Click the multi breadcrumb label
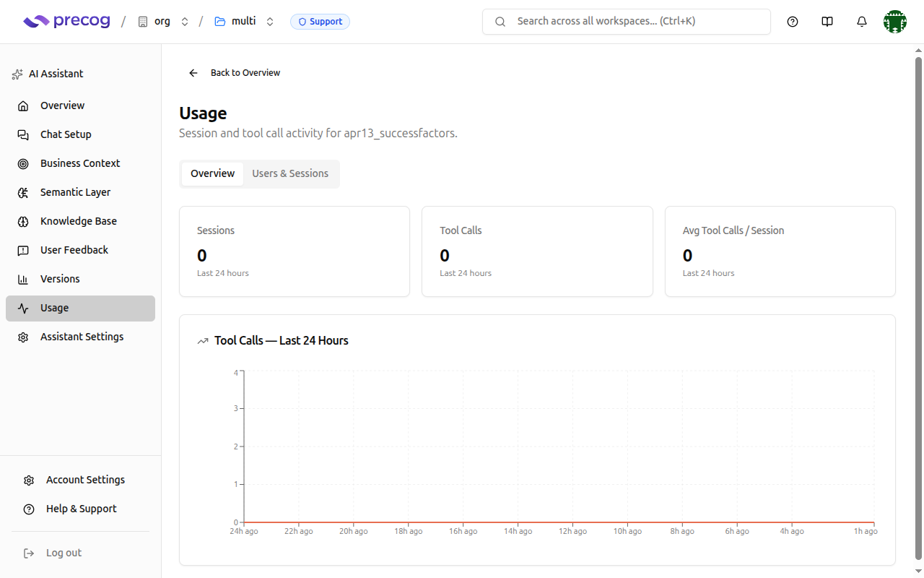 [x=244, y=22]
